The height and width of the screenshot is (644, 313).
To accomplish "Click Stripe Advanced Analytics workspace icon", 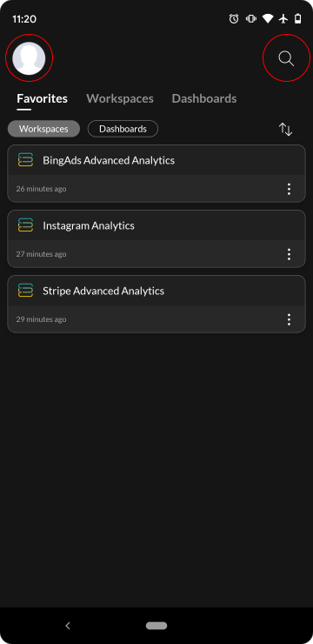I will point(25,291).
